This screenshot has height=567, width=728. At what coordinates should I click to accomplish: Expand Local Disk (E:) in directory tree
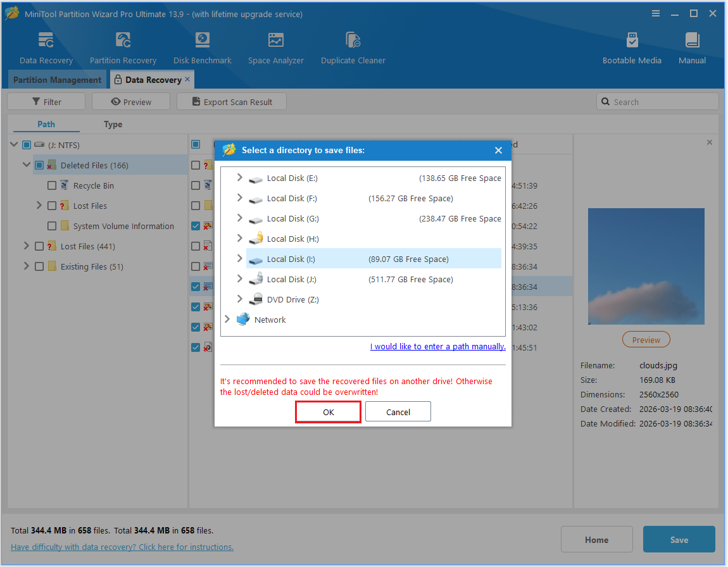(239, 178)
